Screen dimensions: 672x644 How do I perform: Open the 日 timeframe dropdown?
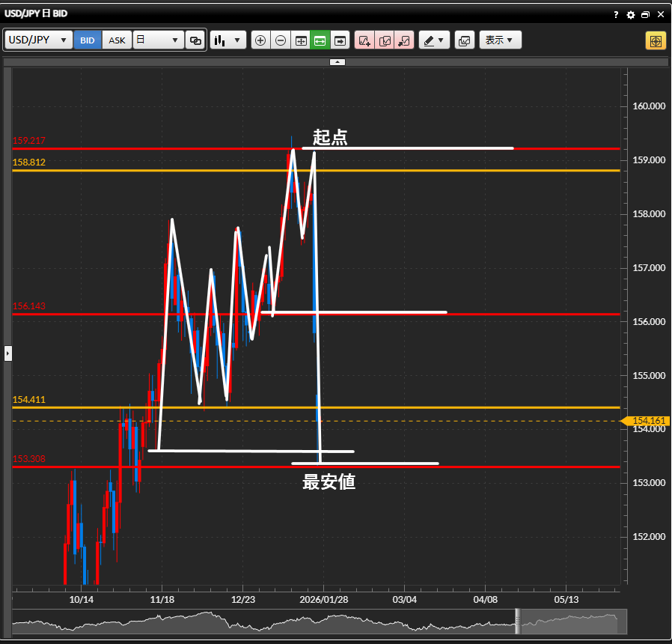point(159,40)
